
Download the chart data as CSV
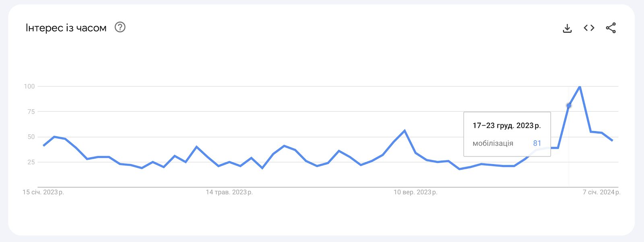coord(567,28)
